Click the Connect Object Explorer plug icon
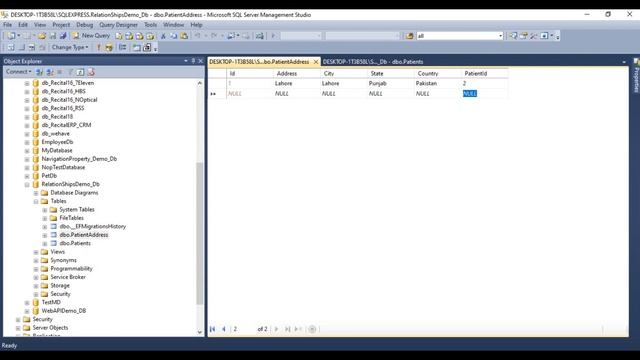640x360 pixels. point(40,72)
